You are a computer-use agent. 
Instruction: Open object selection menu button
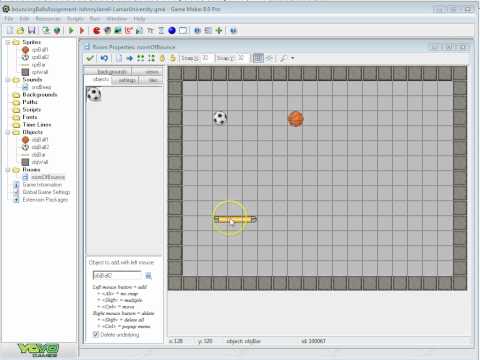click(148, 276)
